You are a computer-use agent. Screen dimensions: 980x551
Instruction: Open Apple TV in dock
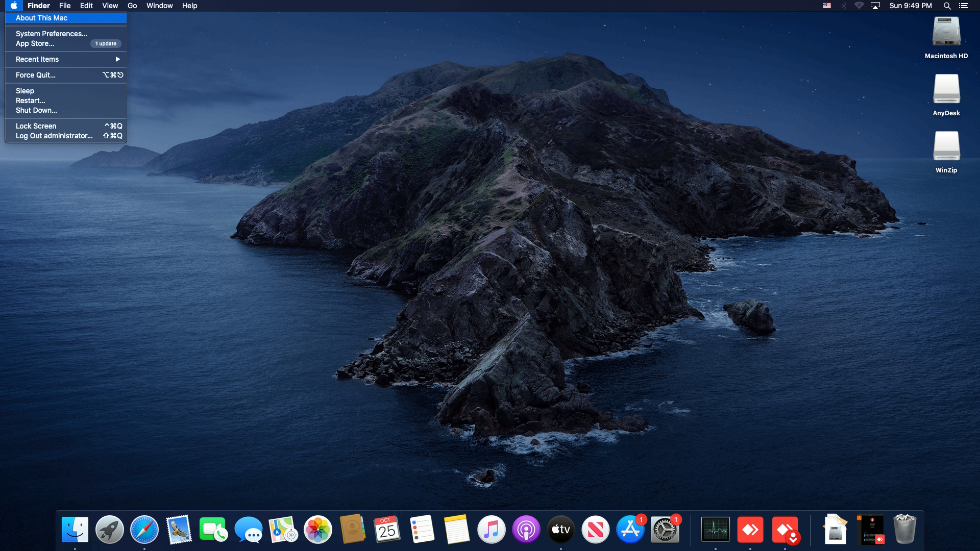(560, 530)
